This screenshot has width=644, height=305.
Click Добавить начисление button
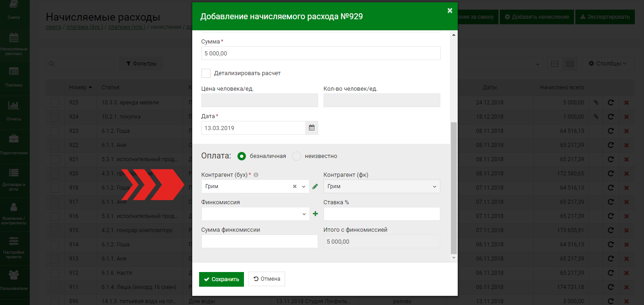pos(536,17)
